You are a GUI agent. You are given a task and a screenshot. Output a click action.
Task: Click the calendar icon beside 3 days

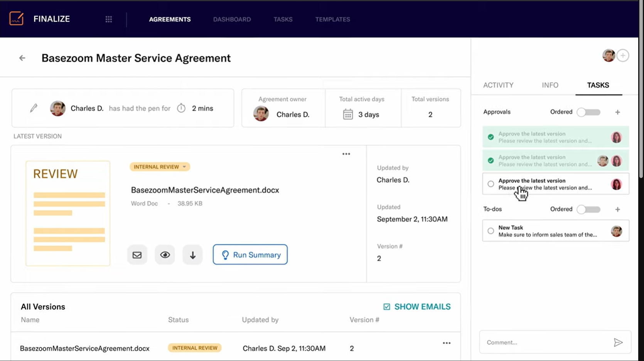[348, 114]
